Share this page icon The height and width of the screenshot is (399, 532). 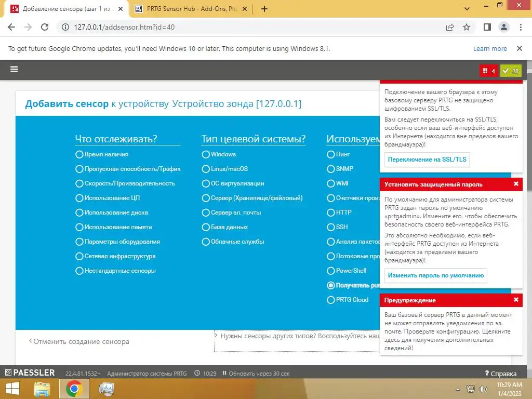[450, 27]
